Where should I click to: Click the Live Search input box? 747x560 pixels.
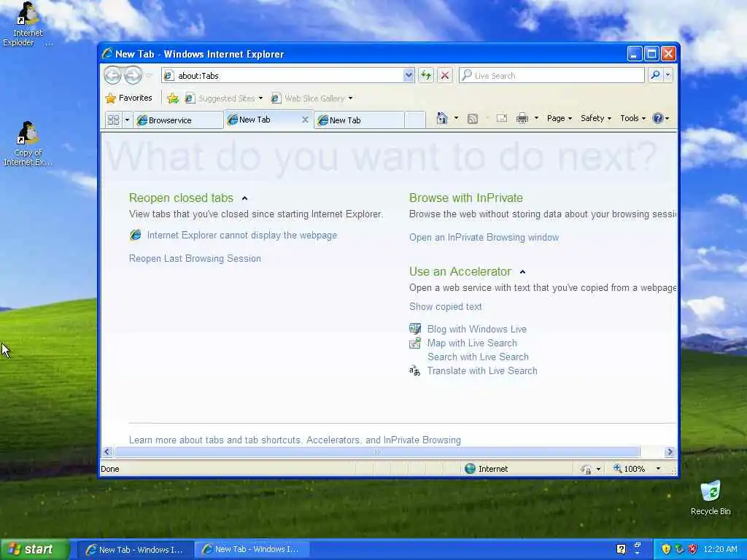point(551,76)
